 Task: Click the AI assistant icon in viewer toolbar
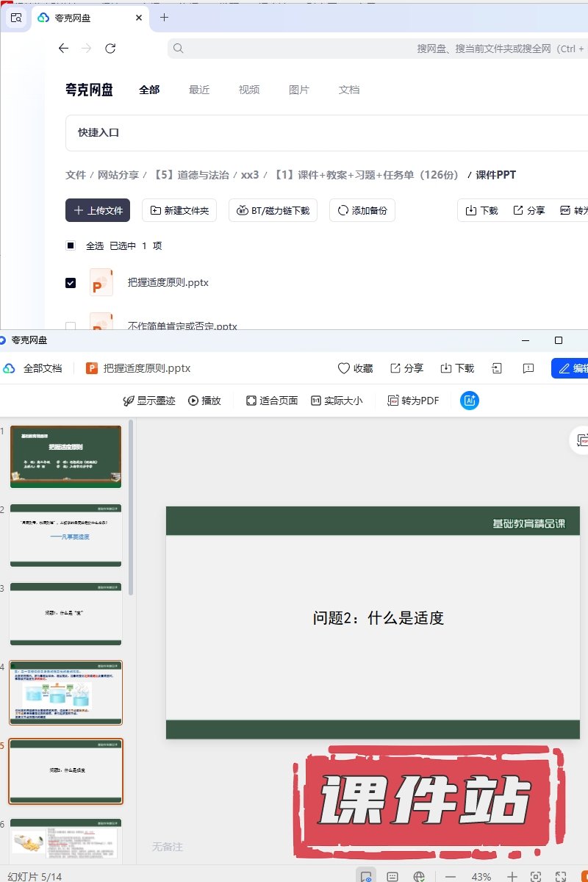pyautogui.click(x=470, y=401)
